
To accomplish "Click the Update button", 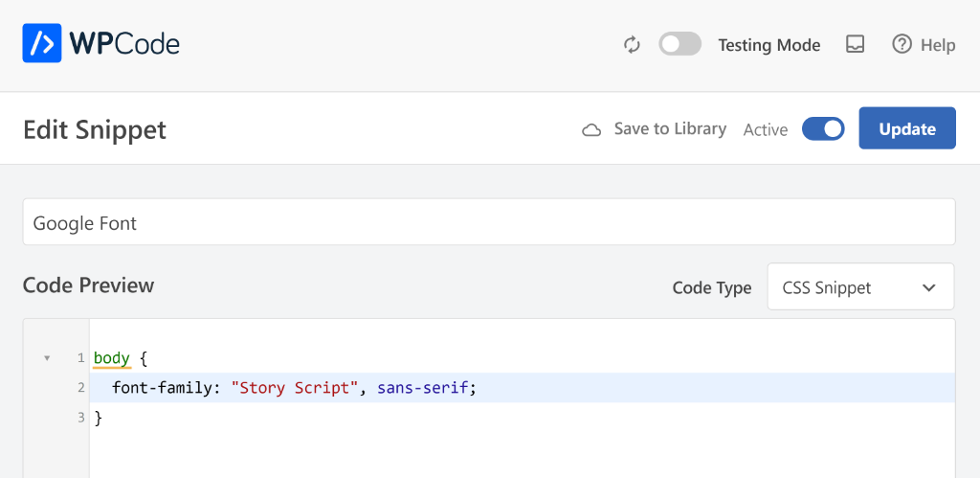I will click(907, 128).
